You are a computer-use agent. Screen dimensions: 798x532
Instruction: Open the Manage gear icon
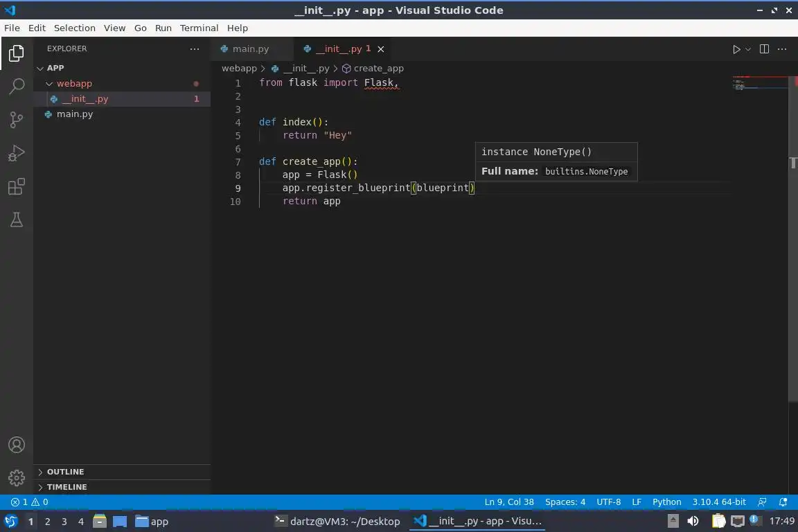point(17,478)
